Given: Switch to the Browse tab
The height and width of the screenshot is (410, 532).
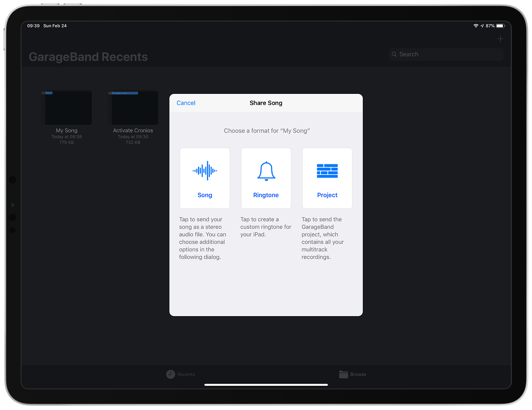Looking at the screenshot, I should [353, 374].
